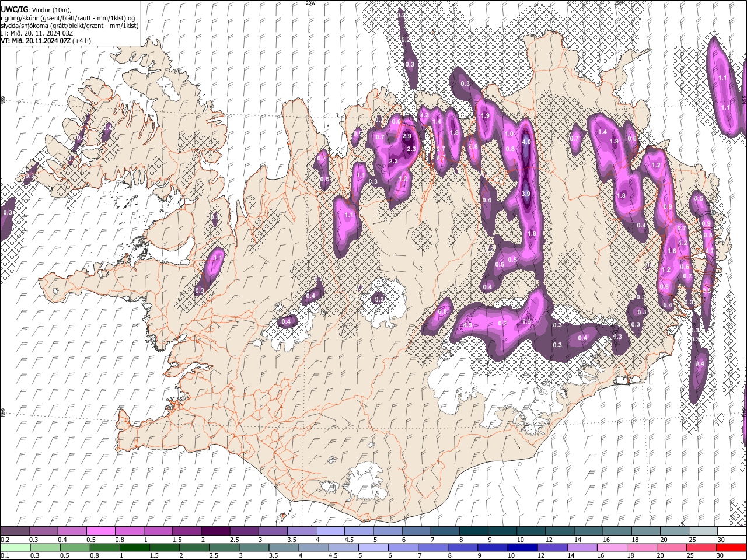This screenshot has height=560, width=747.
Task: Pick the bright red swatch above 30
Action: pos(731,547)
